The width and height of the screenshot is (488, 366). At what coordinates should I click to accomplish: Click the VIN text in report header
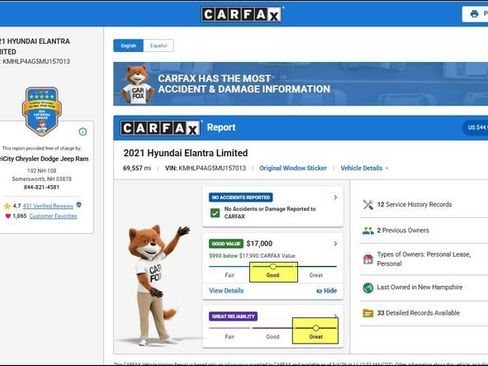click(x=205, y=168)
